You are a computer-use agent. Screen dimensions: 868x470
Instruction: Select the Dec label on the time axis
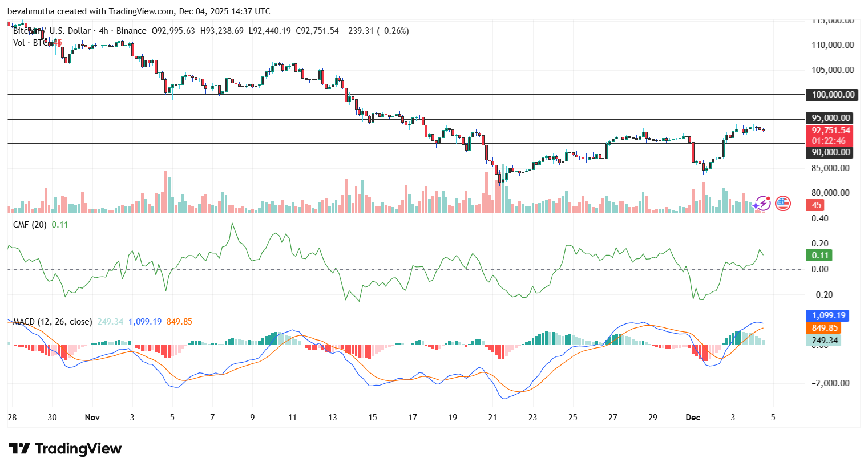coord(692,418)
